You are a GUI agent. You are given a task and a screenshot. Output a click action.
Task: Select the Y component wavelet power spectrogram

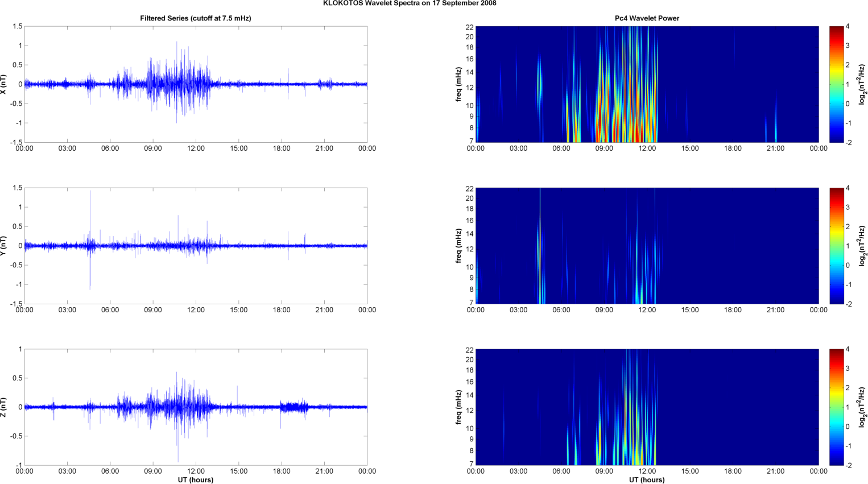(x=647, y=246)
